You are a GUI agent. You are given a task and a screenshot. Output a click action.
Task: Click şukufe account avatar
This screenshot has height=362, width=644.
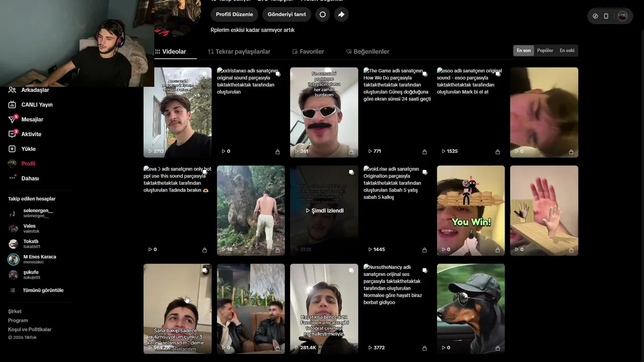[x=13, y=275]
